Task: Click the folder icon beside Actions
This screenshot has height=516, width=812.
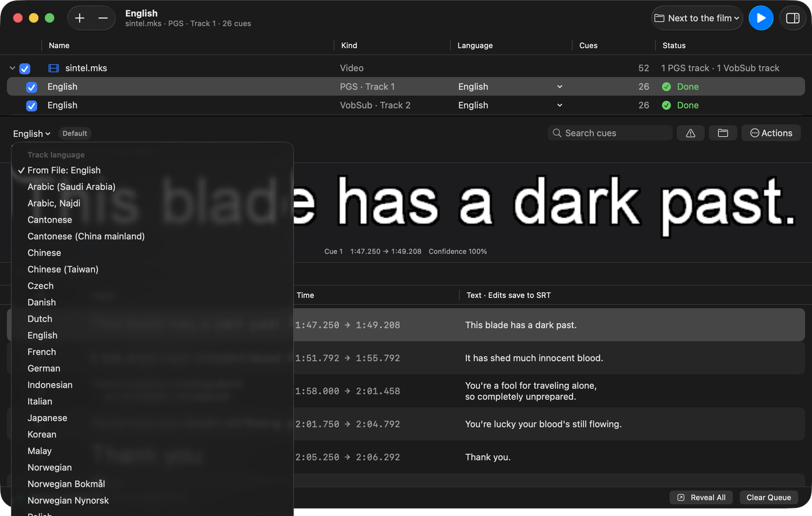Action: coord(723,133)
